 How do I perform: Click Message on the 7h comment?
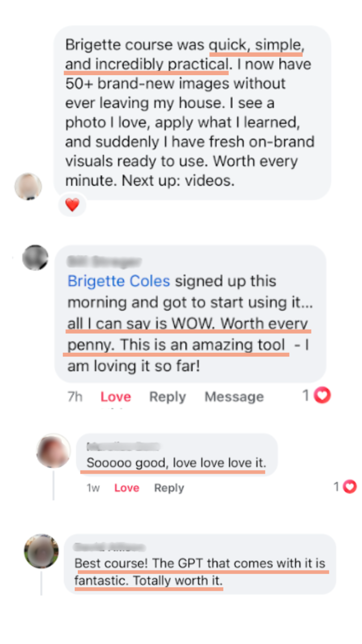click(x=234, y=397)
